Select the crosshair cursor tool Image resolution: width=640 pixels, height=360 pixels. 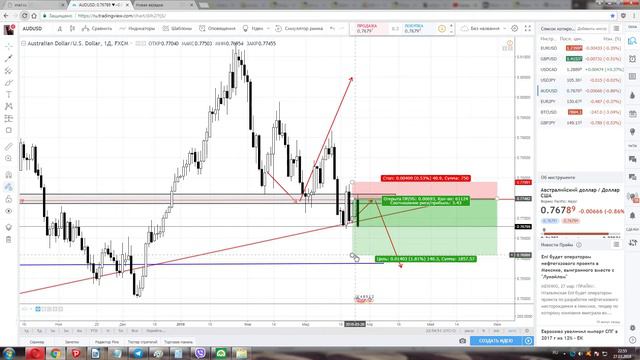pyautogui.click(x=9, y=46)
